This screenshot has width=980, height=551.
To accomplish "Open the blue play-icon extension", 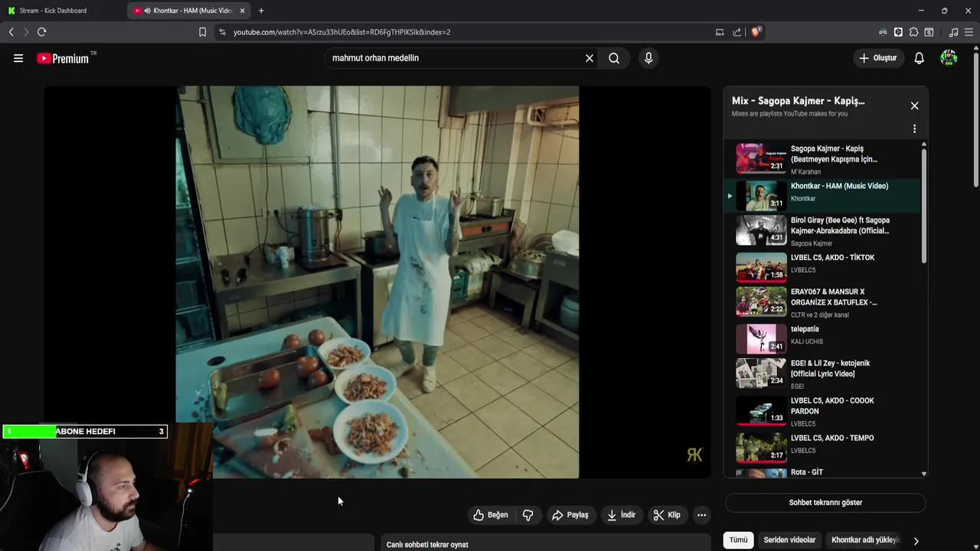I will click(x=898, y=32).
